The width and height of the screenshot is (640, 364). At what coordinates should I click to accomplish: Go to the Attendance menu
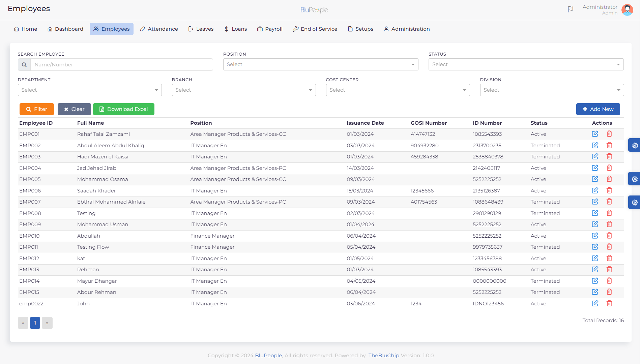click(x=159, y=29)
